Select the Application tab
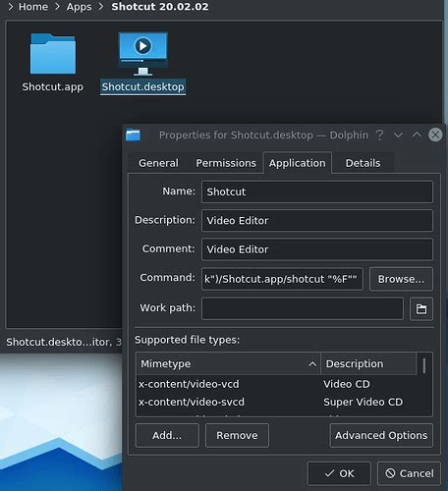 (298, 163)
